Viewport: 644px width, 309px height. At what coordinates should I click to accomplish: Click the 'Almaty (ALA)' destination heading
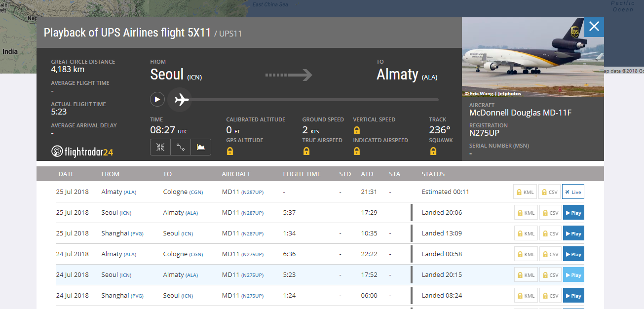407,75
